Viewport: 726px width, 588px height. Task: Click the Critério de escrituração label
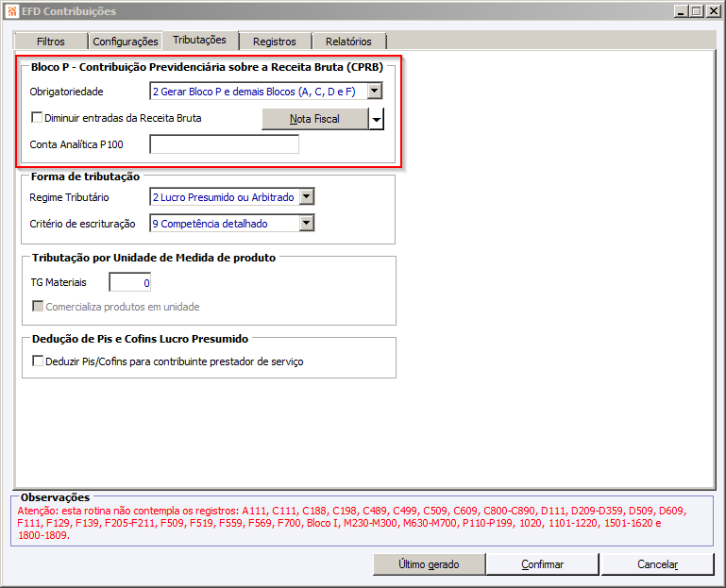[82, 224]
